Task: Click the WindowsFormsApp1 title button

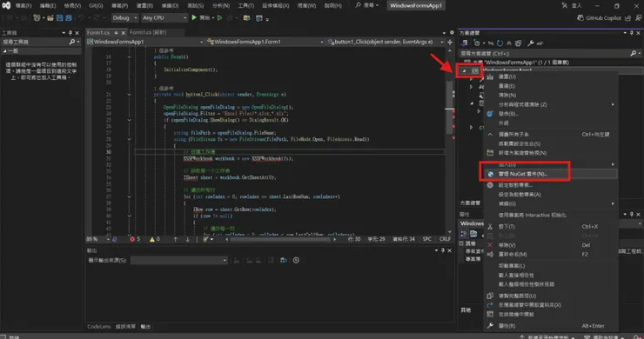Action: [416, 5]
